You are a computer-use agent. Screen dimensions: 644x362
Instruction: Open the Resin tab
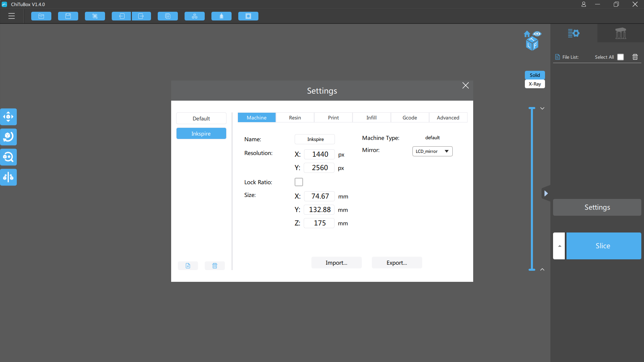pos(295,117)
